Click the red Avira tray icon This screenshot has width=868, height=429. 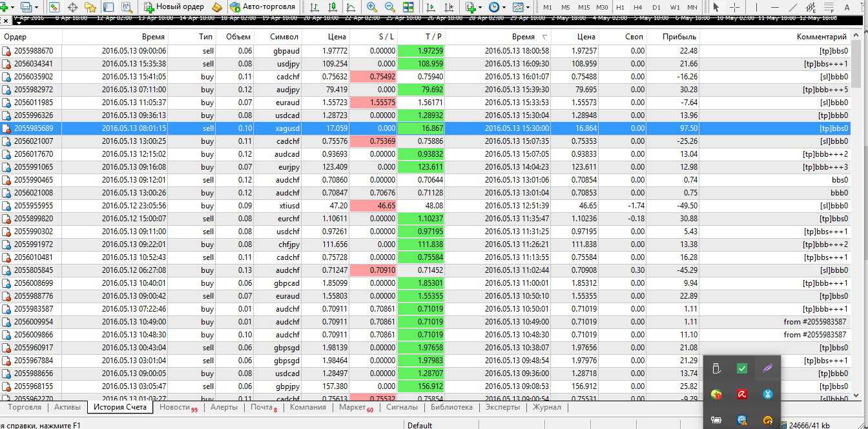pyautogui.click(x=741, y=394)
